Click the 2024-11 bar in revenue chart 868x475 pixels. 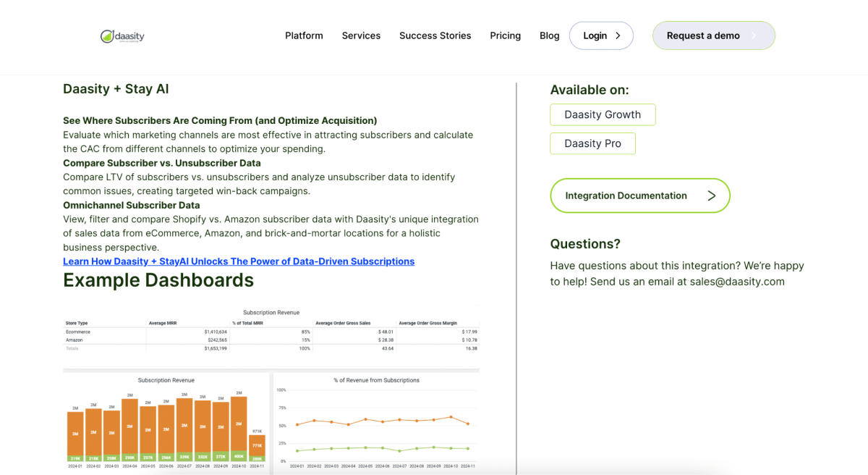tap(257, 447)
